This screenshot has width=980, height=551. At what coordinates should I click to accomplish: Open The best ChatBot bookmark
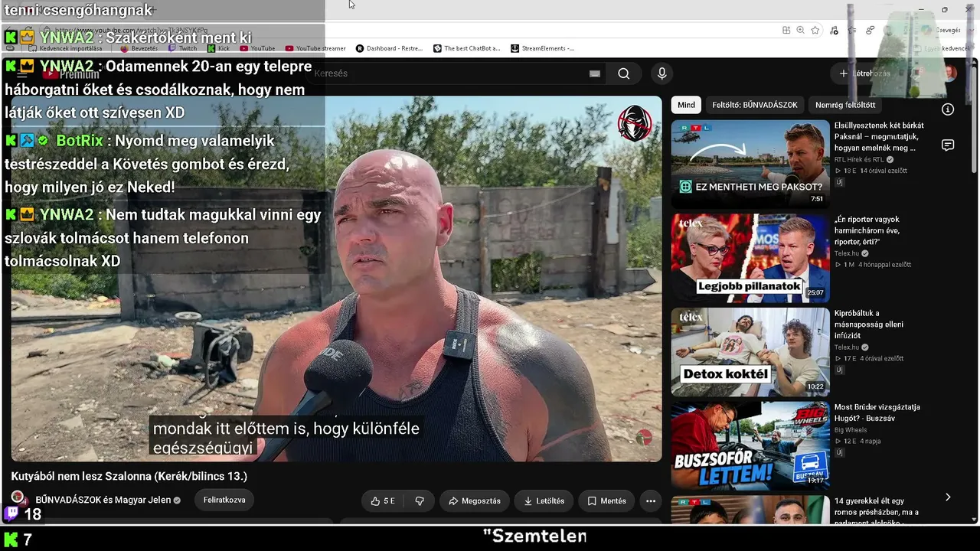click(467, 48)
